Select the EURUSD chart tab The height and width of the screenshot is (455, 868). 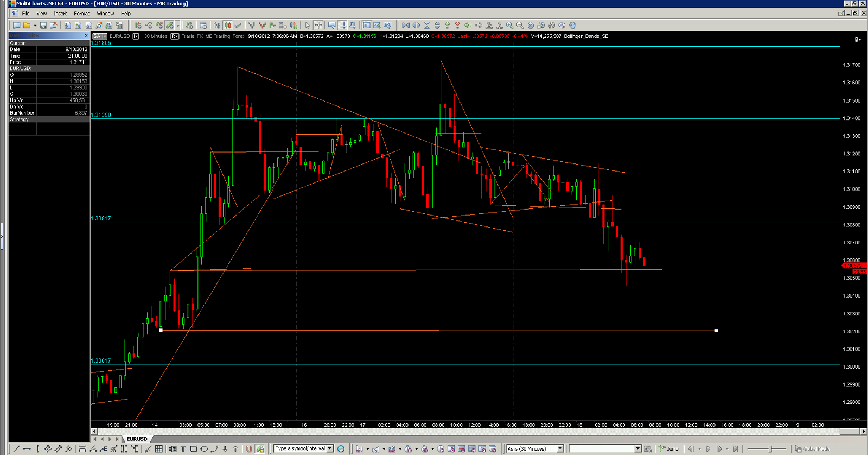[137, 439]
